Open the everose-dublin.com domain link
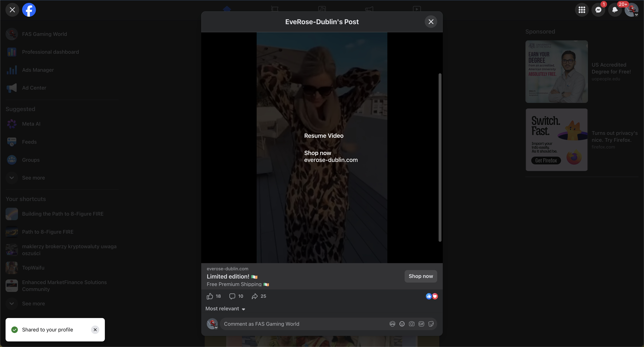Screen dimensions: 644x347 (228, 269)
